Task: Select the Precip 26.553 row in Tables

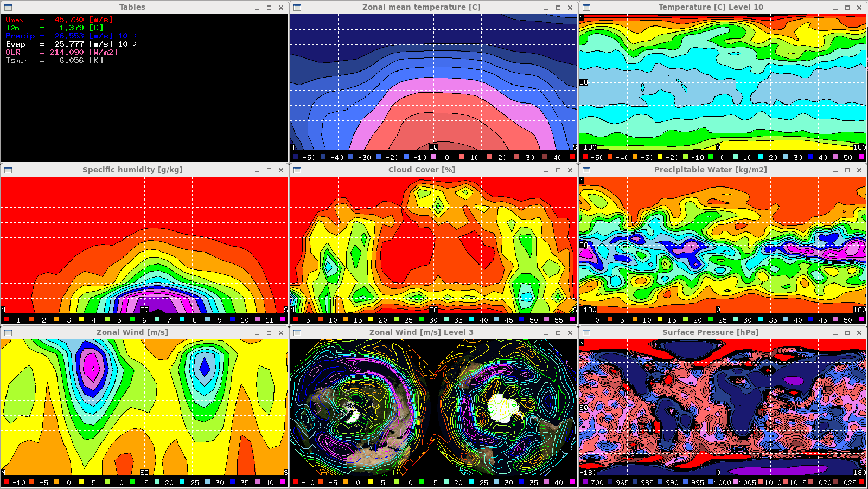Action: [71, 36]
